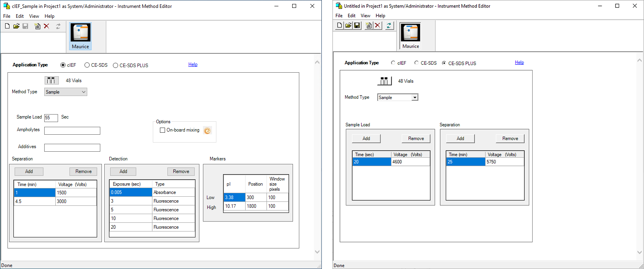Click Help link in cIEF_Sample window
Screen dimensions: 644x269
tap(193, 64)
